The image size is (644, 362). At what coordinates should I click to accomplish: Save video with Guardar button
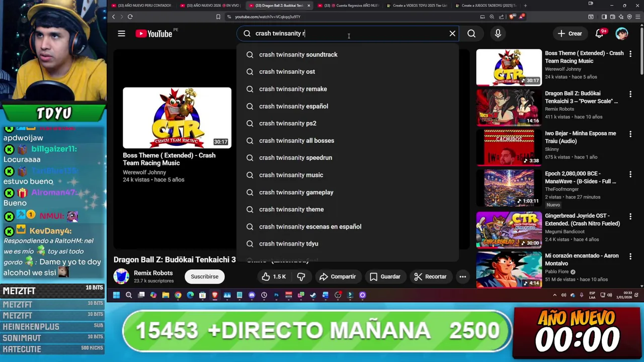coord(385,277)
